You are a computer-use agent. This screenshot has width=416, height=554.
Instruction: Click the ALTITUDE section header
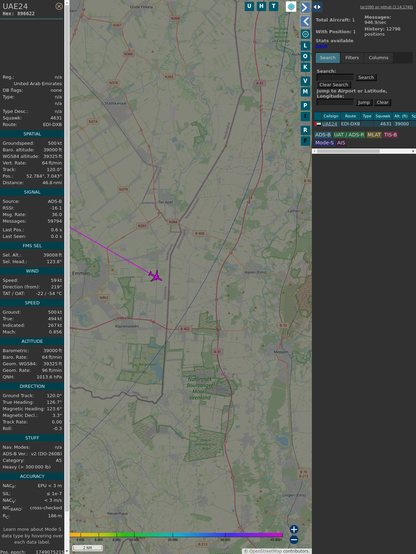coord(32,341)
